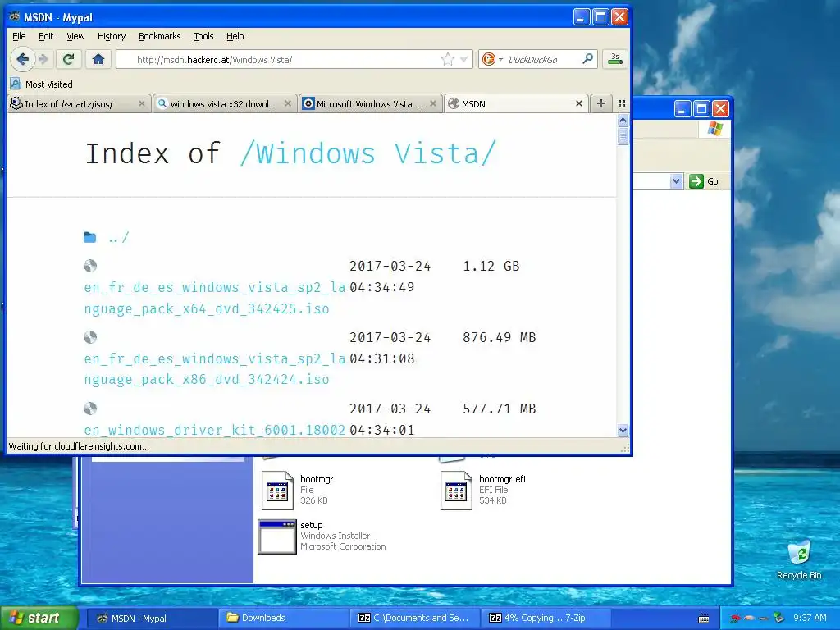840x630 pixels.
Task: Bookmark this page with the star icon
Action: point(447,59)
